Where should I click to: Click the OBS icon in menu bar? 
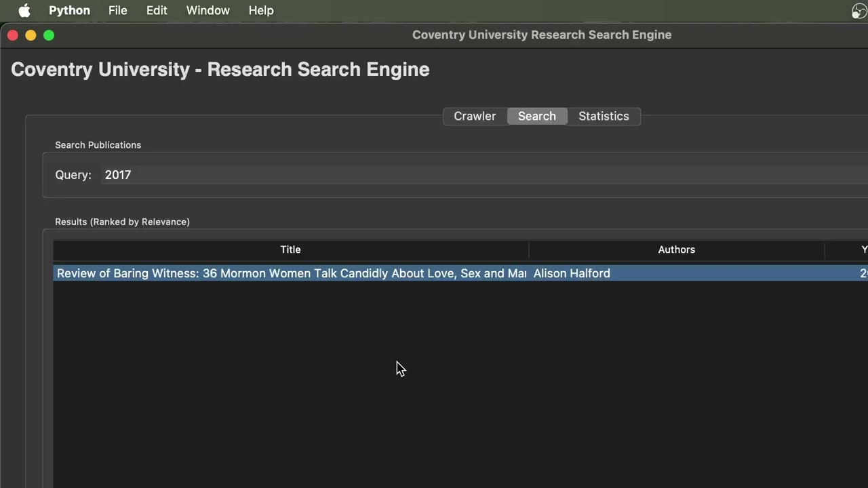coord(859,10)
